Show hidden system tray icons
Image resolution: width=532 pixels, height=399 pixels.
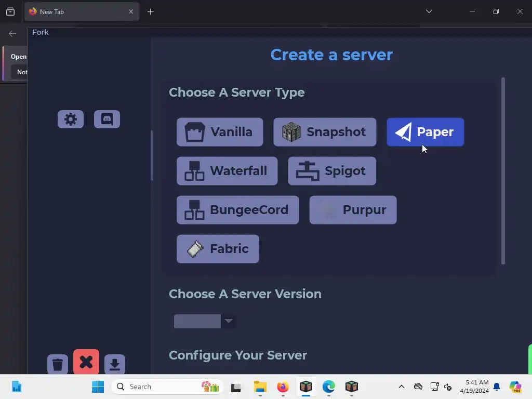click(402, 387)
